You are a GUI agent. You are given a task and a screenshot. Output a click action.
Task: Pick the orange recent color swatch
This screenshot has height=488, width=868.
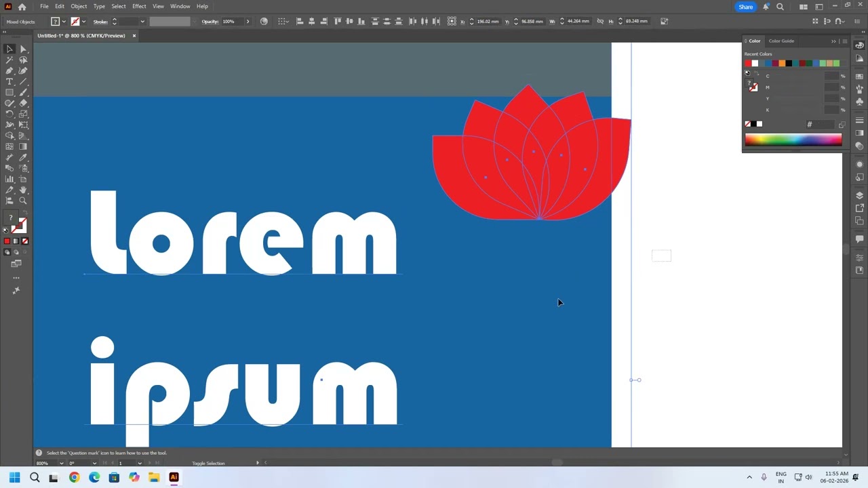pos(782,64)
